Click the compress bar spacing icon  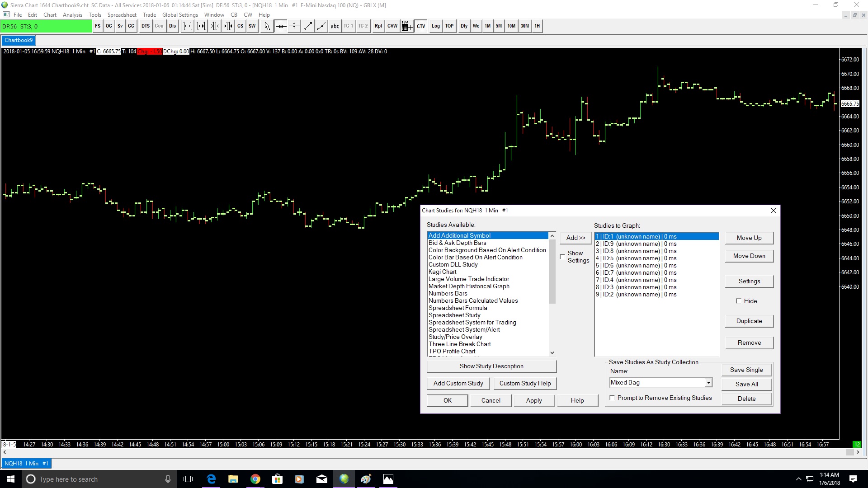click(x=215, y=26)
